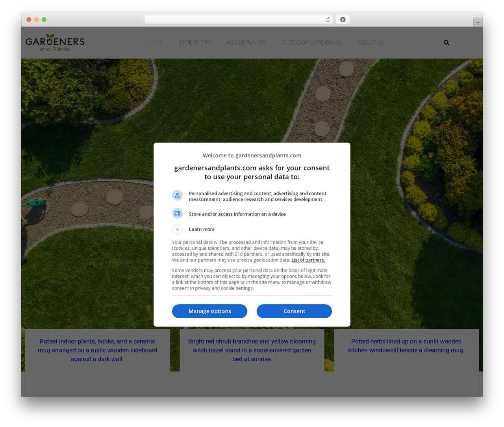This screenshot has width=504, height=427.
Task: Open the List of partners link
Action: pyautogui.click(x=308, y=260)
